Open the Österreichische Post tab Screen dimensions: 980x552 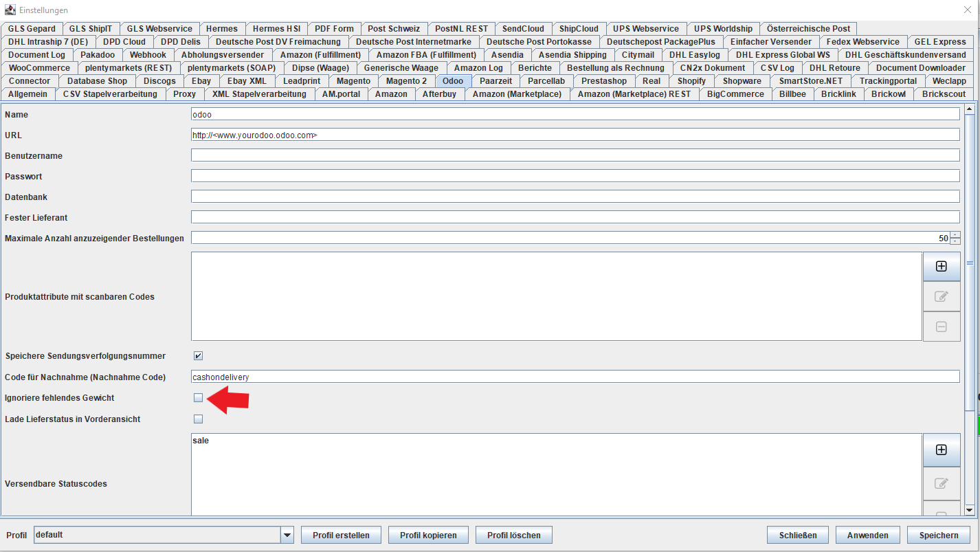coord(808,29)
